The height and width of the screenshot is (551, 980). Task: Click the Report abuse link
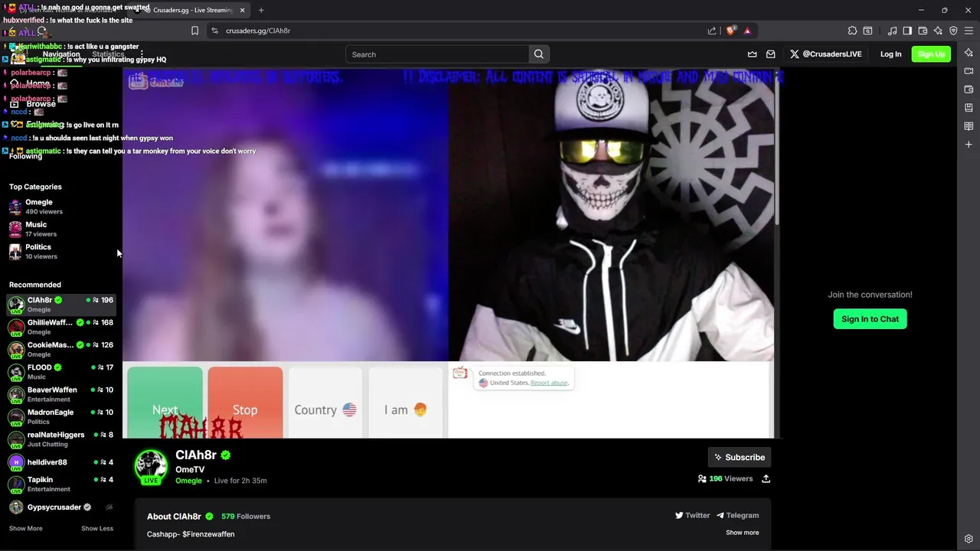click(x=549, y=383)
